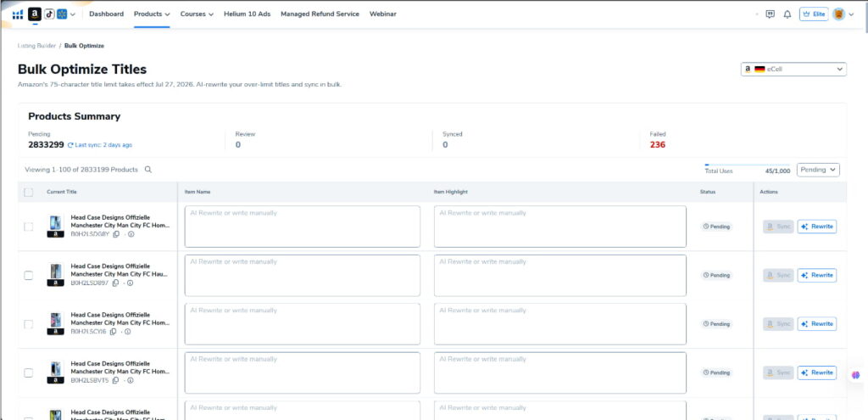Go back to Listing Builder breadcrumb
Viewport: 868px width, 420px height.
point(36,46)
